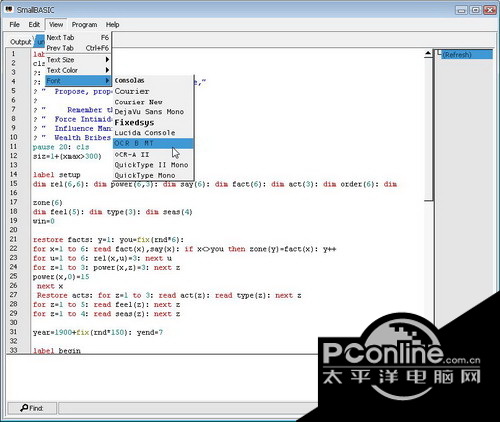
Task: Click line starting 'year=1900'
Action: coord(98,332)
